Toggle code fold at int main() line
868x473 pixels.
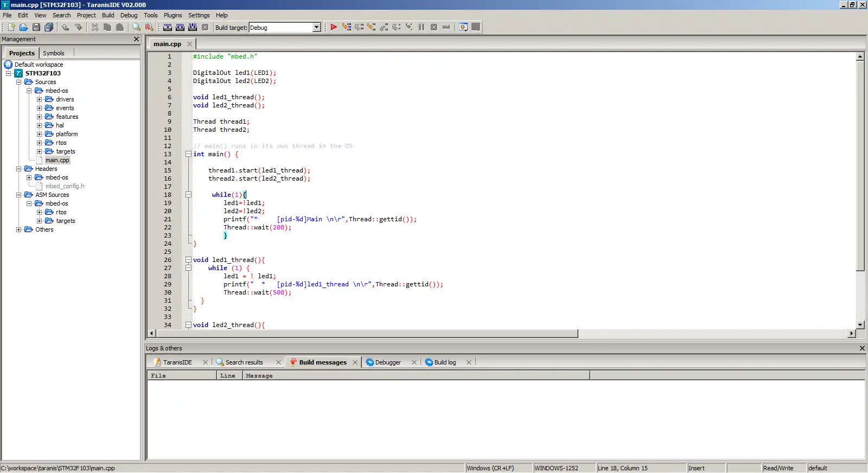tap(188, 154)
